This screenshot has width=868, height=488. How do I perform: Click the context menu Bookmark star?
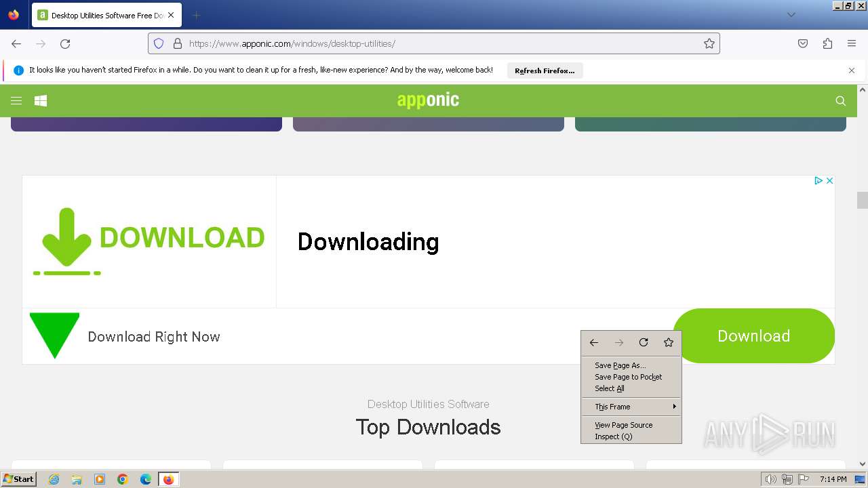tap(669, 342)
